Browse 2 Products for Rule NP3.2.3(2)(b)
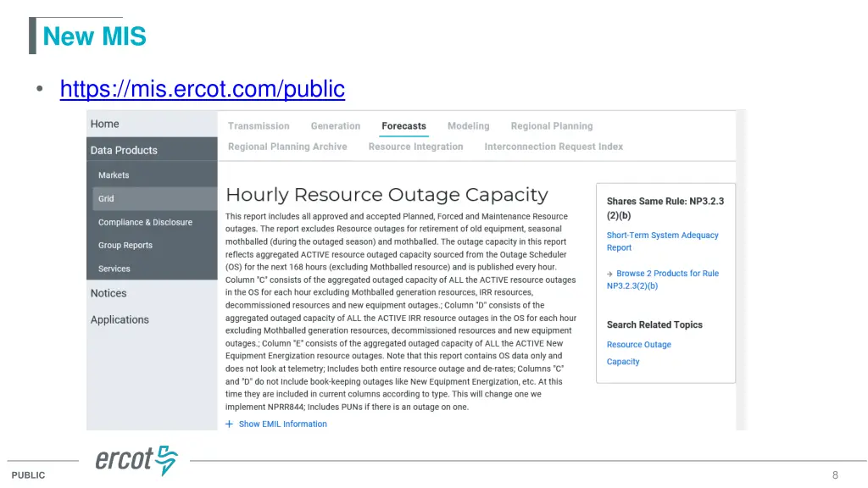 click(663, 280)
